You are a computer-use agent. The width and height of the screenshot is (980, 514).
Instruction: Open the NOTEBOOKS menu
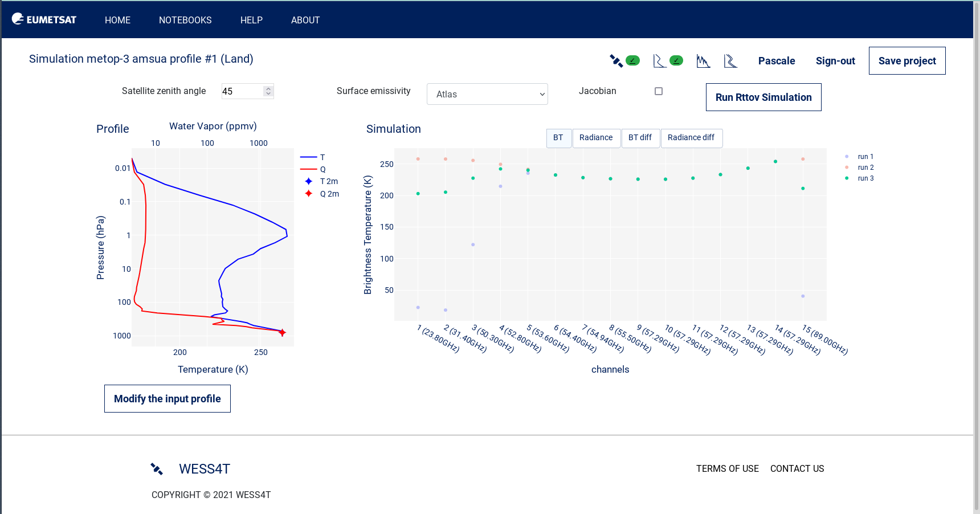click(185, 20)
